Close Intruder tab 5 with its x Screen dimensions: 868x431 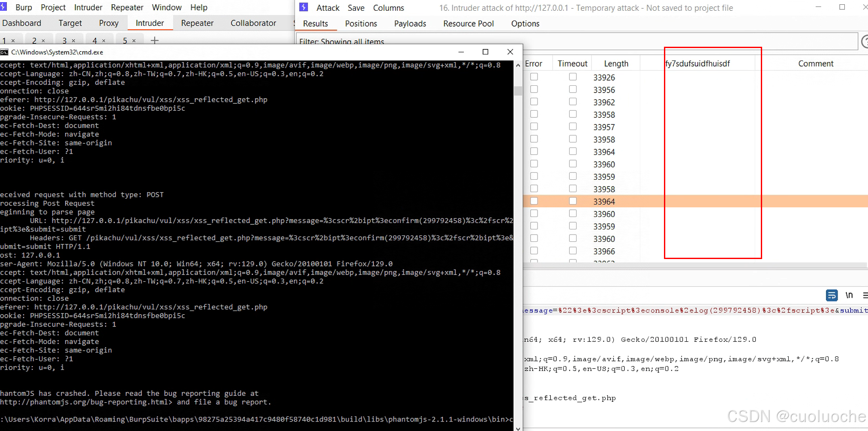coord(134,41)
